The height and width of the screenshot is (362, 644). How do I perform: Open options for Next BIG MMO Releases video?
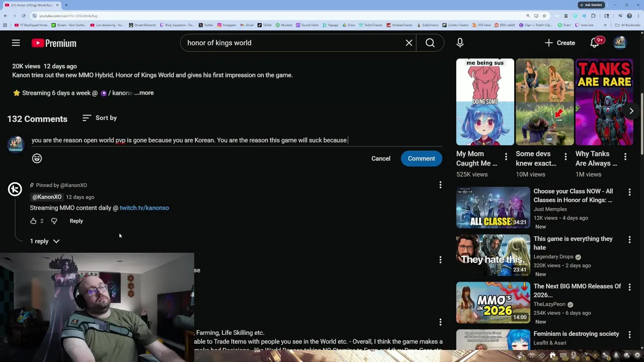629,287
